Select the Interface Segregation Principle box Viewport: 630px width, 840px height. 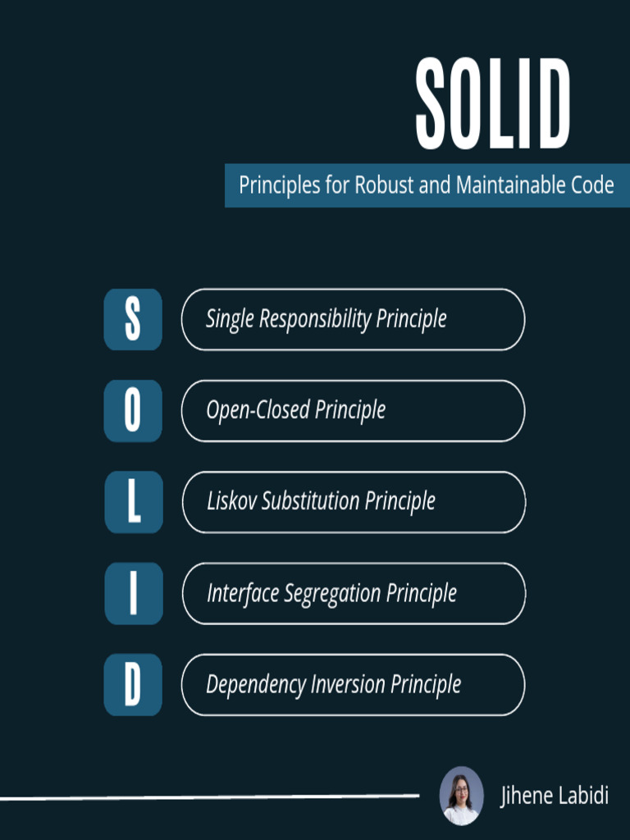tap(353, 593)
